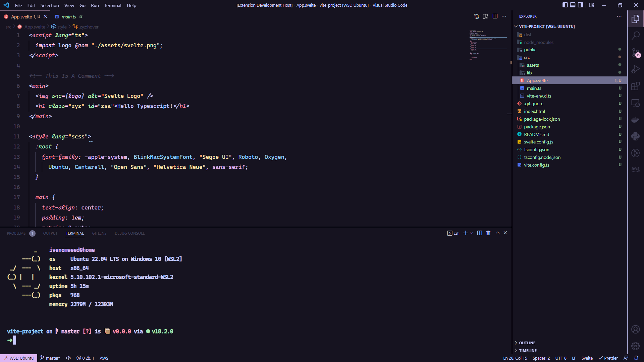Open the new terminal launch profile dropdown
This screenshot has height=362, width=644.
[472, 233]
